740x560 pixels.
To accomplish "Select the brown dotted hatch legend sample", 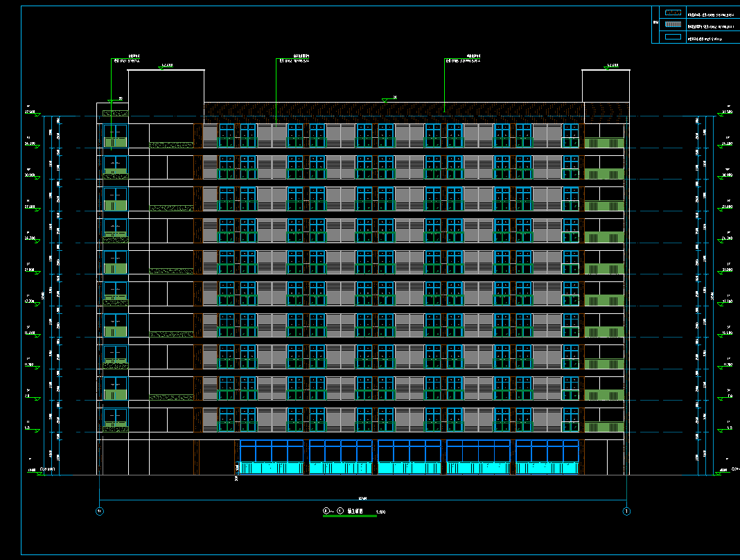I will coord(673,12).
